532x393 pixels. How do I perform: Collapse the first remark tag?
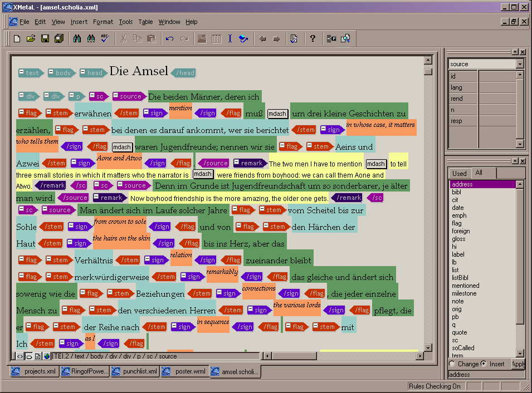[x=237, y=162]
